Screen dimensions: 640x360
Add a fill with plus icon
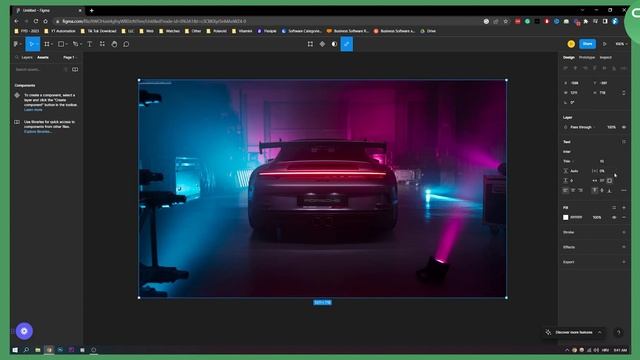point(624,207)
